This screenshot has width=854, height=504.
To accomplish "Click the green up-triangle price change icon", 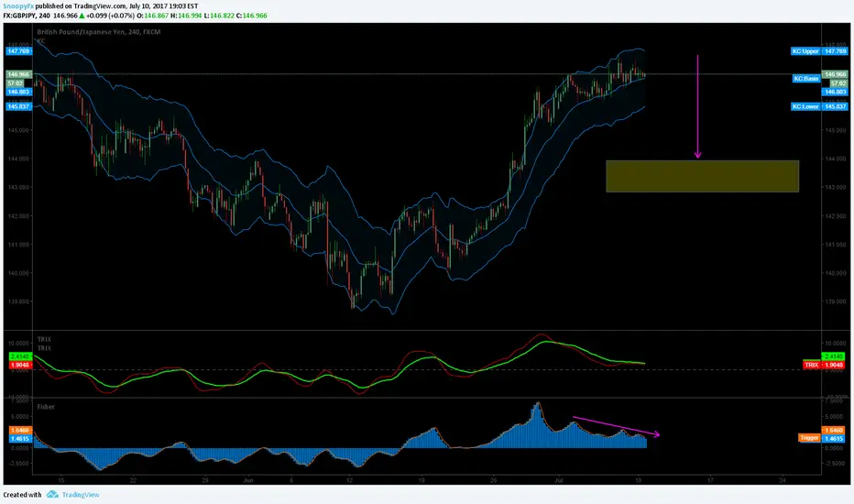I will (x=82, y=16).
